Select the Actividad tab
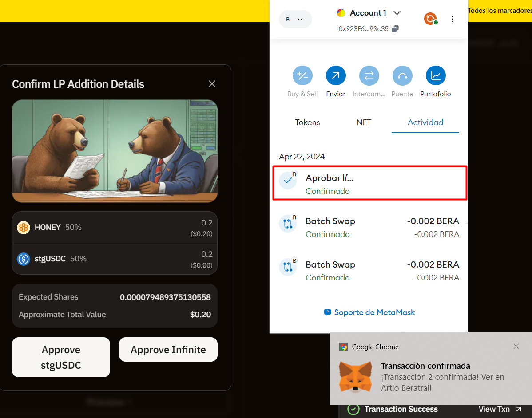Viewport: 532px width, 418px height. point(425,122)
